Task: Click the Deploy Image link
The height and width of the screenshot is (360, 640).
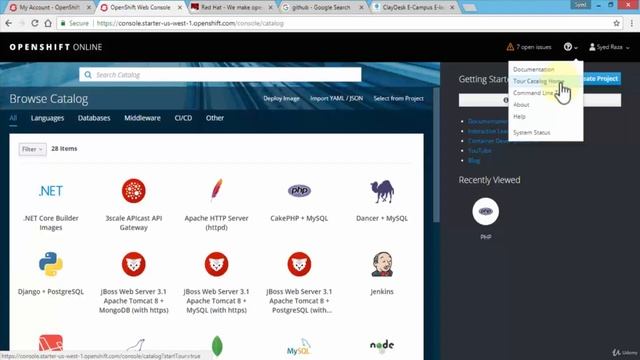Action: click(x=281, y=98)
